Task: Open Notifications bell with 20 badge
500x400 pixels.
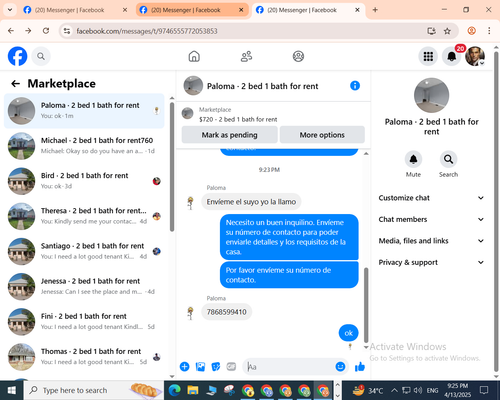Action: (x=452, y=56)
